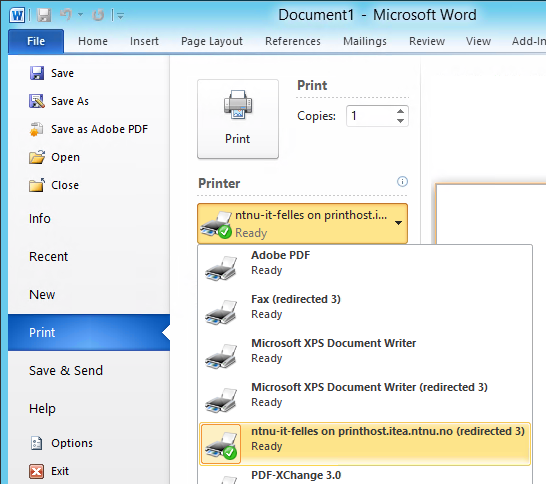Click the Fax (redirected 3) printer icon
Screen dimensions: 546x484
(221, 312)
